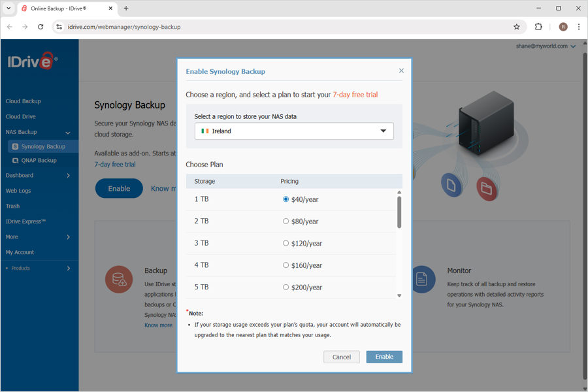The width and height of the screenshot is (588, 392).
Task: Click the IDrive logo in sidebar
Action: point(33,62)
